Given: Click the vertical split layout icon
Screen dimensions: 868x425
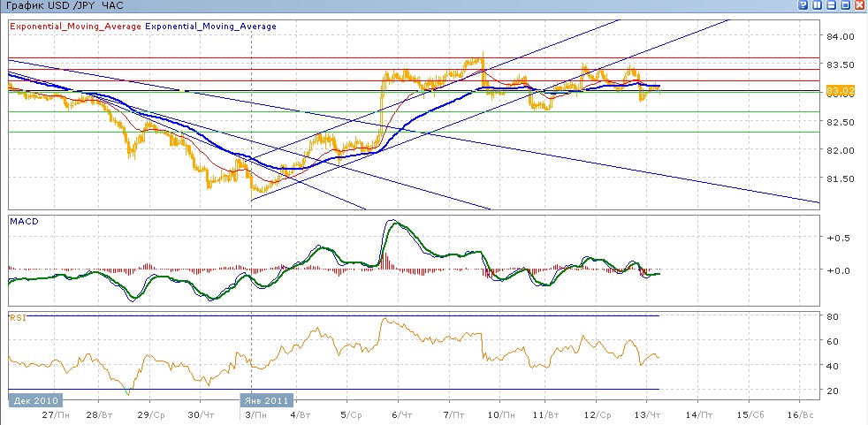Looking at the screenshot, I should pos(818,5).
